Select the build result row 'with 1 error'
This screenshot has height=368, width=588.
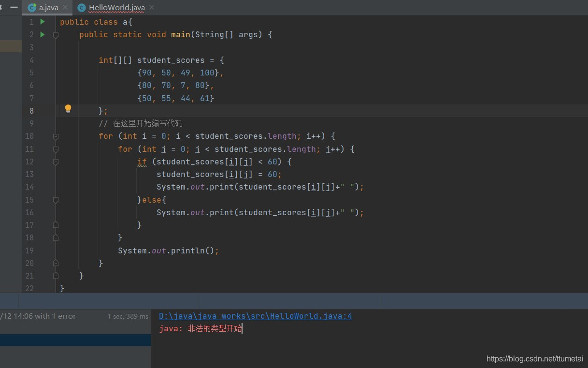click(75, 316)
